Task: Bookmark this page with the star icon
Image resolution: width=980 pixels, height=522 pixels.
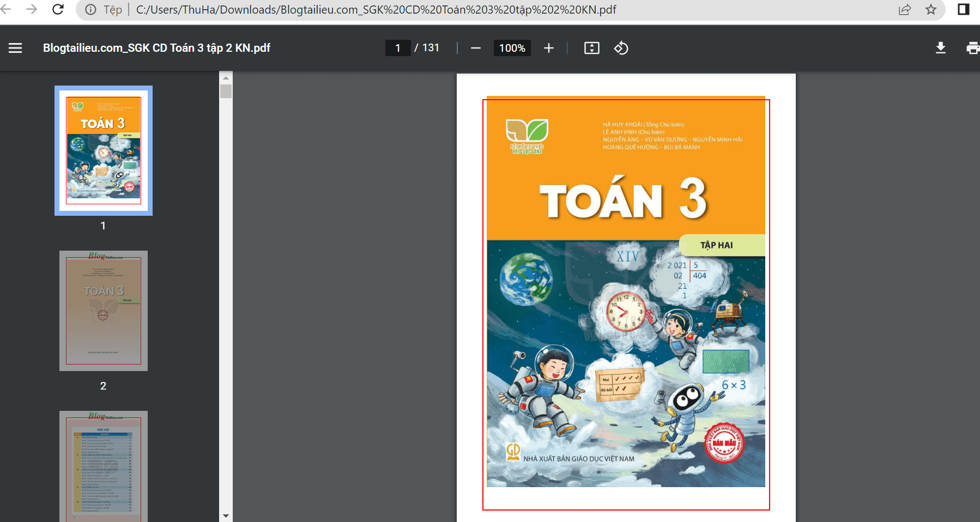Action: pyautogui.click(x=931, y=9)
